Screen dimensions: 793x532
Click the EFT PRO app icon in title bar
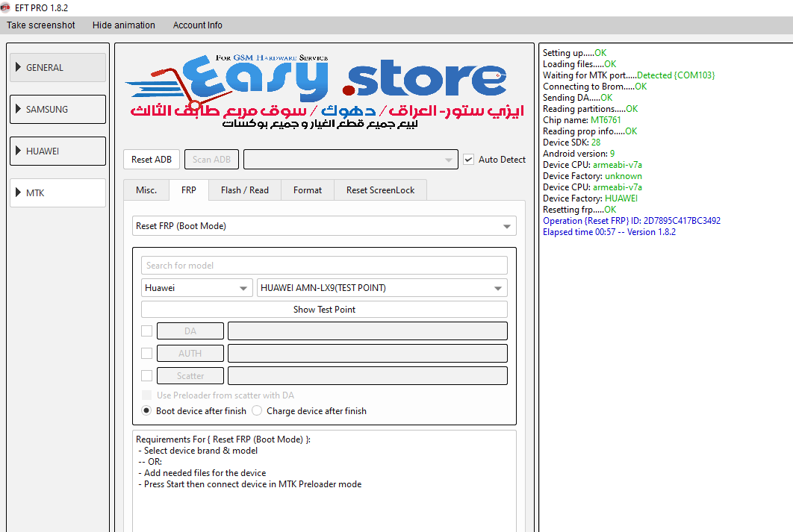click(x=5, y=7)
